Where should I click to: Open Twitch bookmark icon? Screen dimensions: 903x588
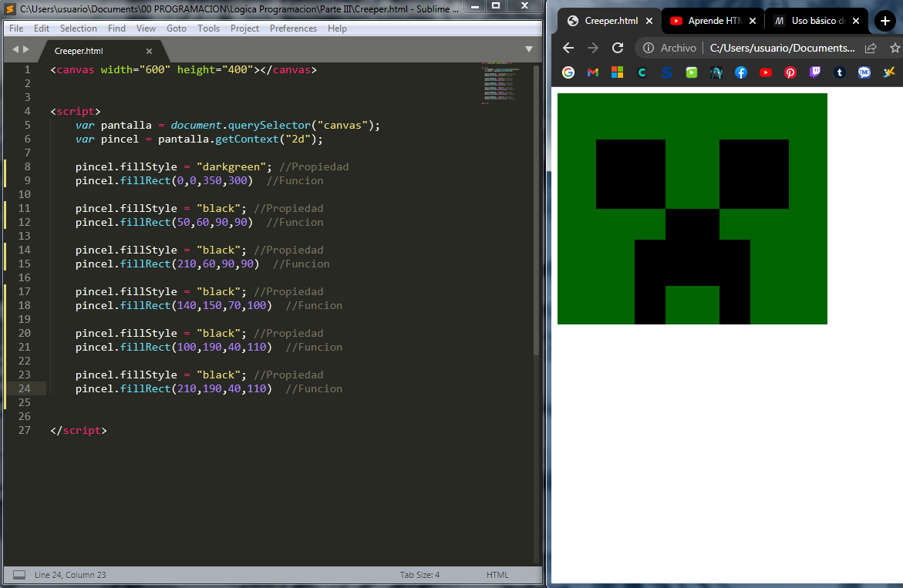click(815, 72)
